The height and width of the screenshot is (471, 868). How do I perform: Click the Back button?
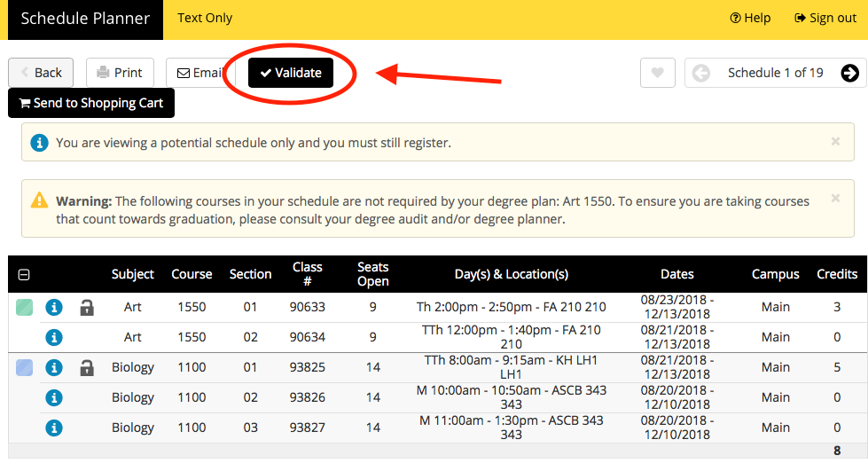(x=41, y=73)
